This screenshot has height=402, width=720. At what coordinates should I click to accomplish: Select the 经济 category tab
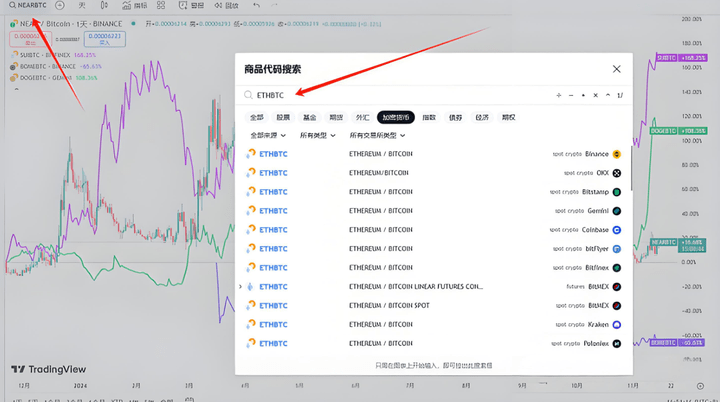(482, 118)
